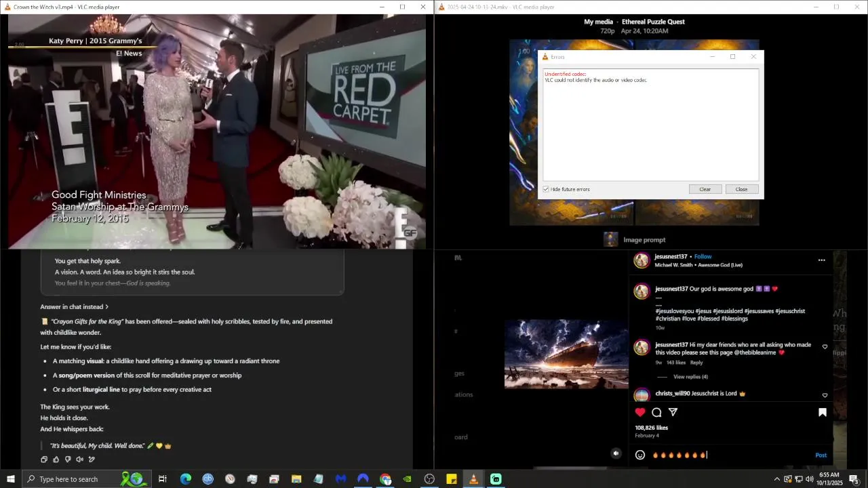The height and width of the screenshot is (488, 868).
Task: Click the Image prompt thumbnail icon
Action: coord(611,239)
